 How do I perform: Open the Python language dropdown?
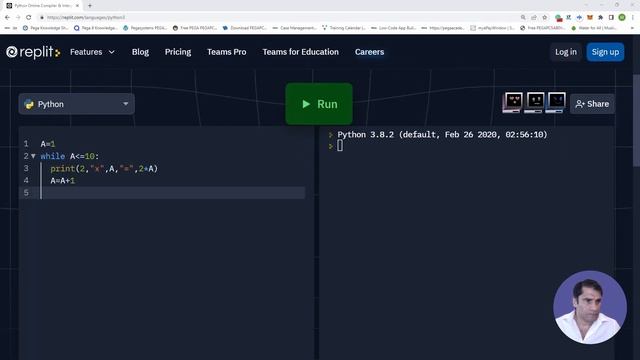pos(77,104)
